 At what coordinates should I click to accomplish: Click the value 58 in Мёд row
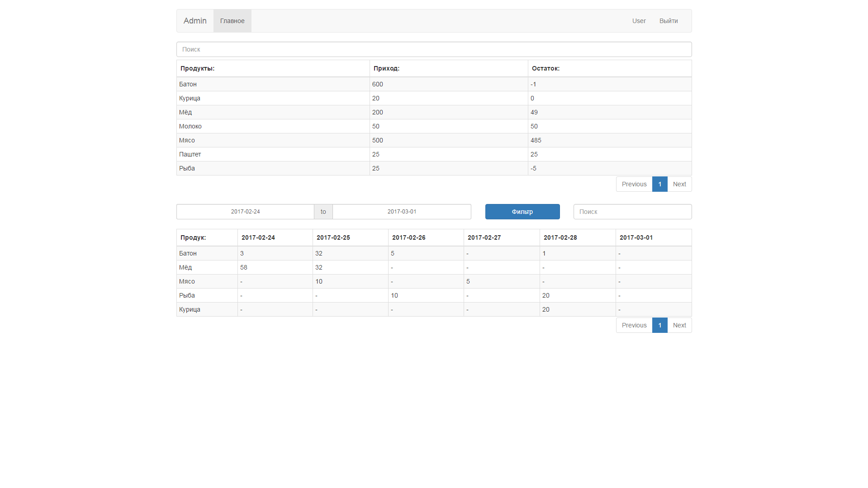click(244, 267)
